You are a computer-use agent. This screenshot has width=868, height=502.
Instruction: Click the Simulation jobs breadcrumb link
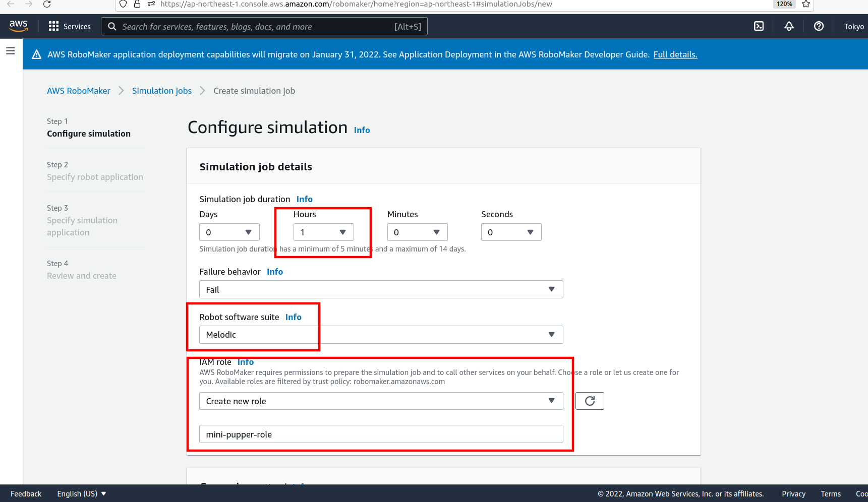(x=162, y=91)
